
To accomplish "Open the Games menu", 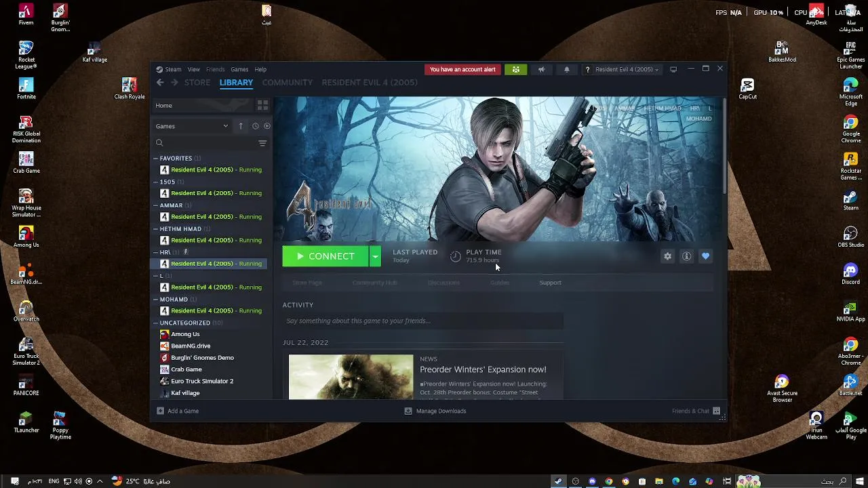I will [x=239, y=69].
